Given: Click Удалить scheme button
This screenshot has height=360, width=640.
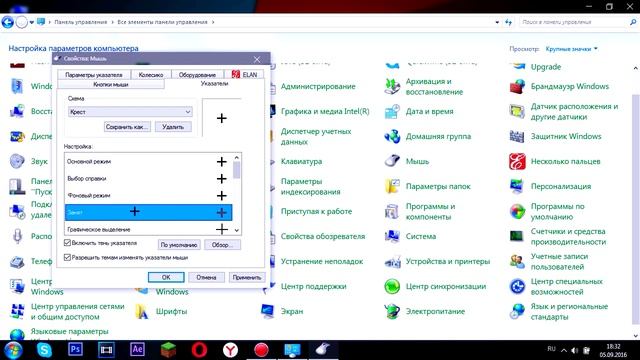Looking at the screenshot, I should click(173, 127).
